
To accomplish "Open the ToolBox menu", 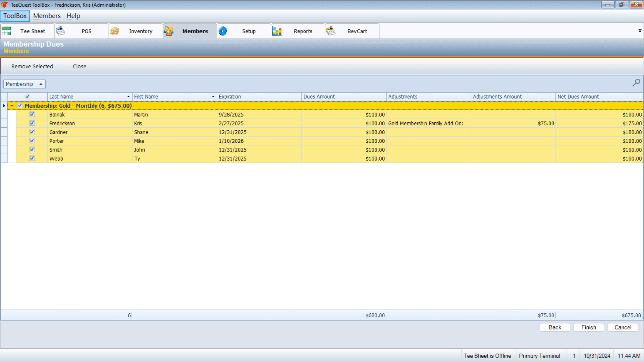I will point(15,16).
